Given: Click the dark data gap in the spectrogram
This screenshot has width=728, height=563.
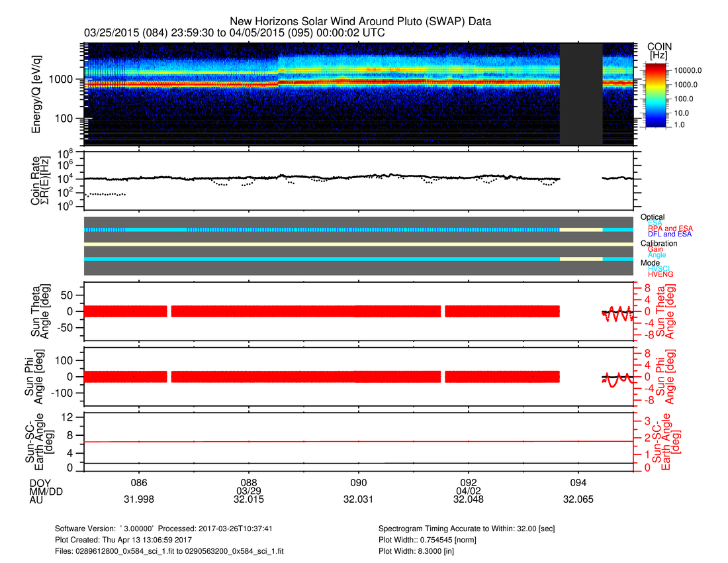Looking at the screenshot, I should (x=581, y=94).
